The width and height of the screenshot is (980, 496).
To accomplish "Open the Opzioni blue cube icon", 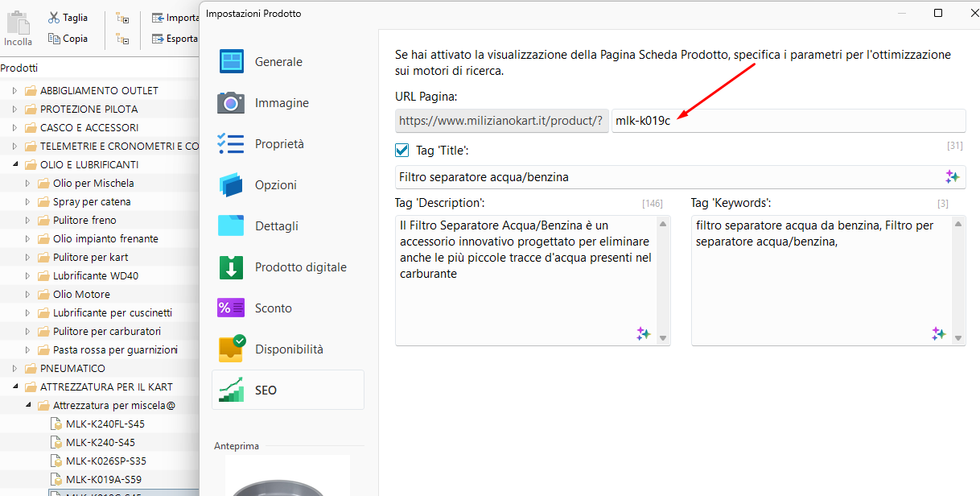I will tap(231, 185).
